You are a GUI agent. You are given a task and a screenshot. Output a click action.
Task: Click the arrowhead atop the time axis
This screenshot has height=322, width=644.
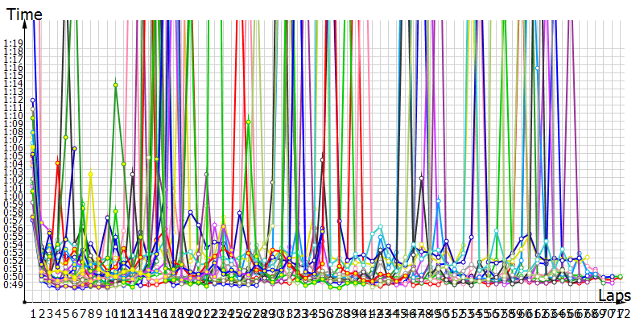tap(27, 23)
